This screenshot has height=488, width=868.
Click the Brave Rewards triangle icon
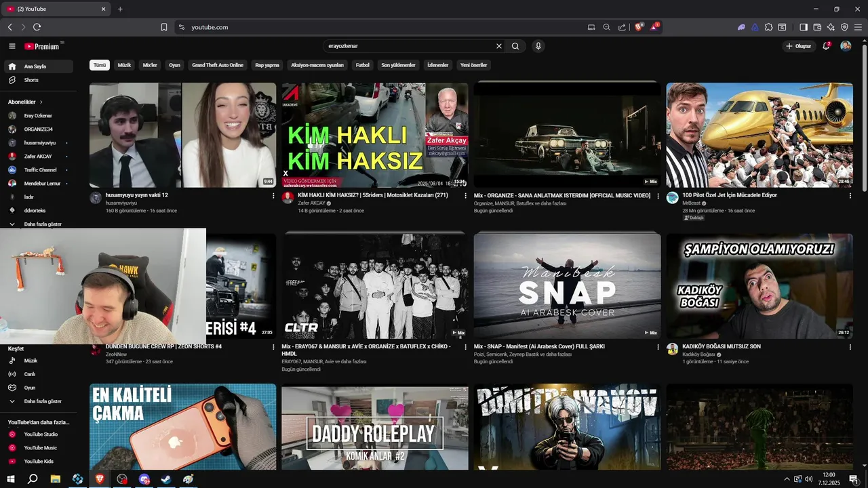[654, 27]
